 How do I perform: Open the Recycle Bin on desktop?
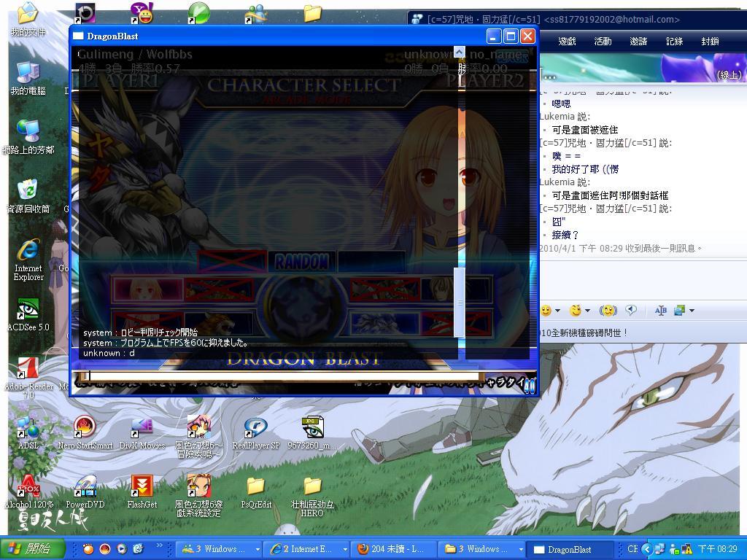[x=28, y=195]
